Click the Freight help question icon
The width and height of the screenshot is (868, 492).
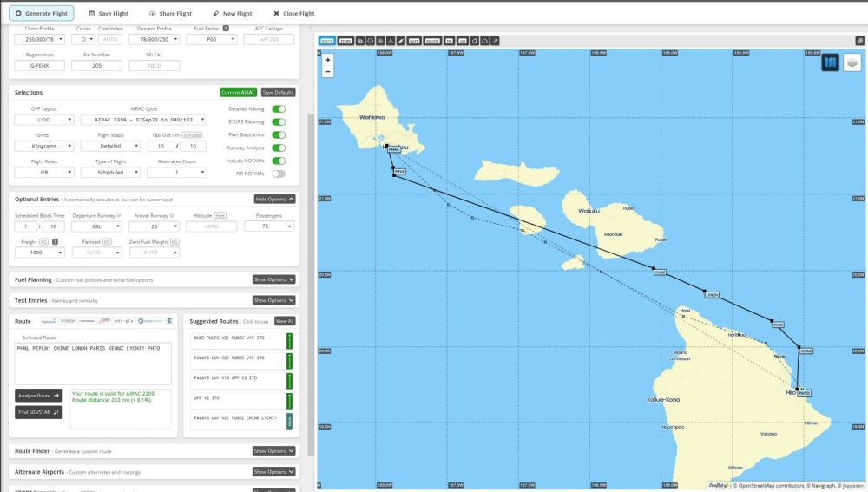pyautogui.click(x=55, y=242)
